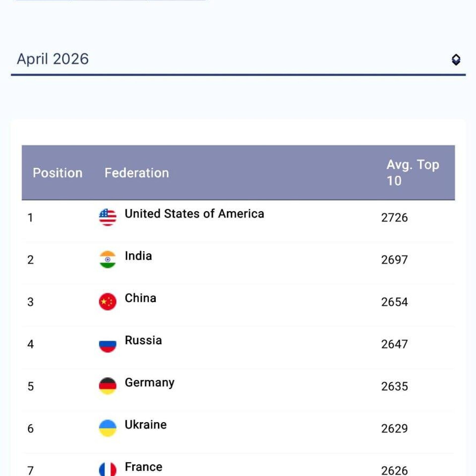Open the India federation link

(138, 256)
